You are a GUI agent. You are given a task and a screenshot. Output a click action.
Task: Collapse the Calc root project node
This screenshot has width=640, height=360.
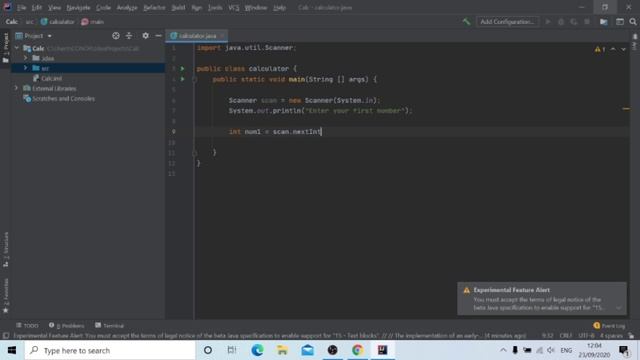(x=17, y=48)
